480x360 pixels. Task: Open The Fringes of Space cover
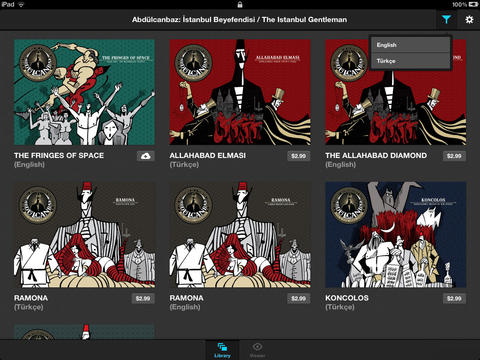(84, 92)
